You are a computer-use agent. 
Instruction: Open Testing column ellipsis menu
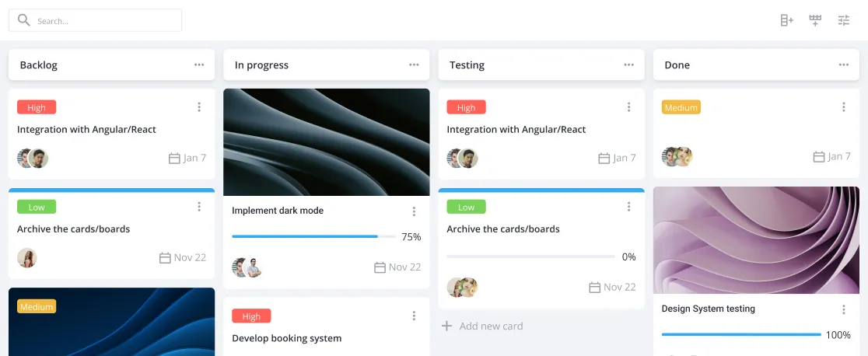(629, 65)
